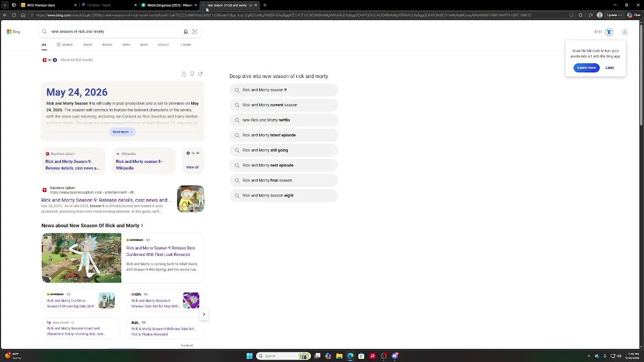The height and width of the screenshot is (362, 644).
Task: Open Windows Start button
Action: click(249, 356)
